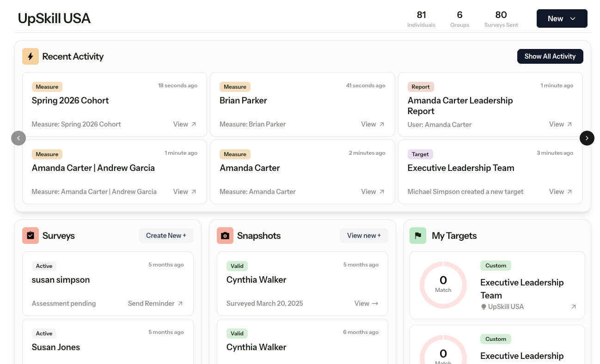Click Create New + in Surveys
Image resolution: width=600 pixels, height=364 pixels.
(x=166, y=236)
